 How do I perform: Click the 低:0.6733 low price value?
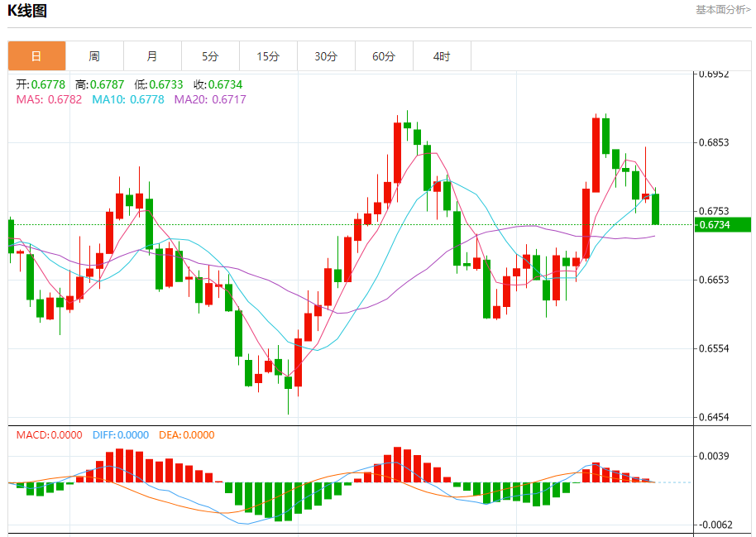tap(159, 84)
